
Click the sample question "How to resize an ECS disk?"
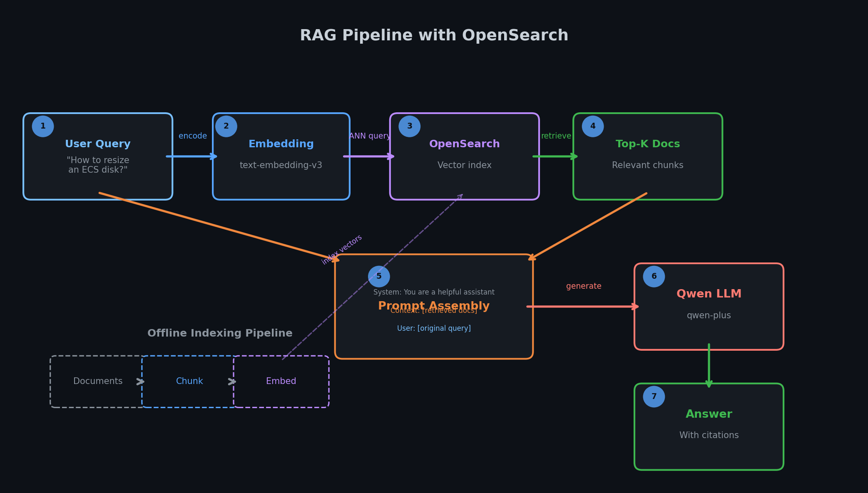click(x=98, y=165)
